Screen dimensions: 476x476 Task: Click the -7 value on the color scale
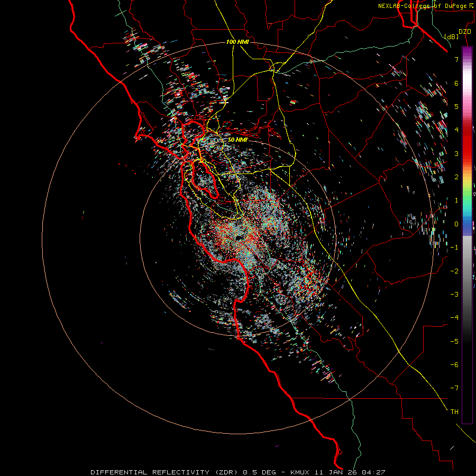pos(454,388)
